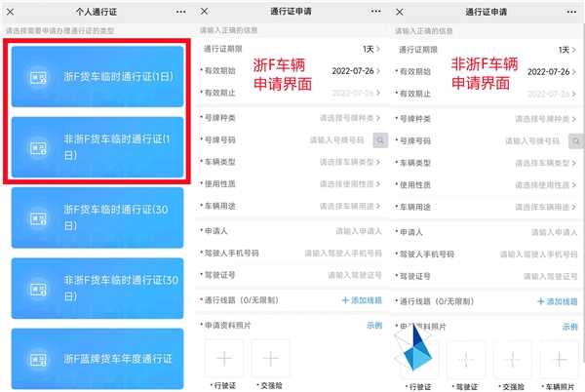Close the 个人通行证 screen with X
The height and width of the screenshot is (392, 585).
coord(11,12)
